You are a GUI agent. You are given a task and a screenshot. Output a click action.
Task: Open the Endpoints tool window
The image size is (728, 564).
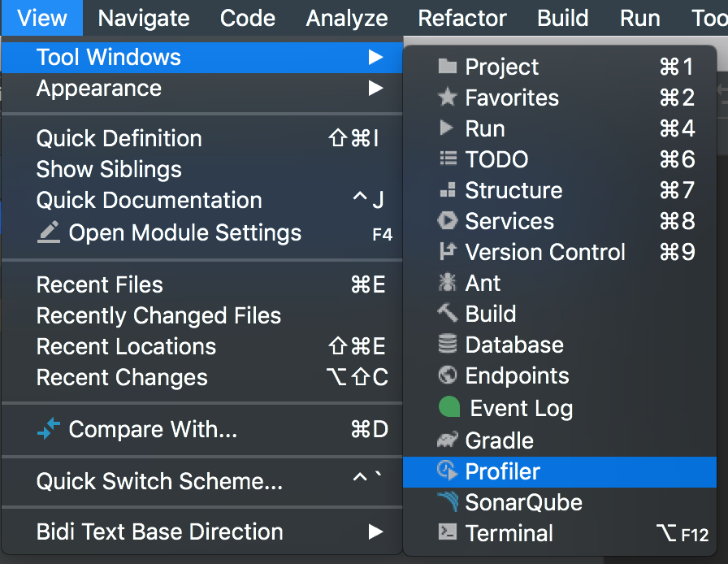(560, 375)
